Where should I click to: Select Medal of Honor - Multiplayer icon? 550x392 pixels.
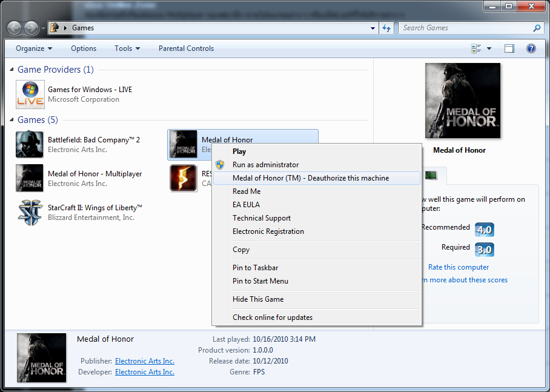(x=29, y=178)
